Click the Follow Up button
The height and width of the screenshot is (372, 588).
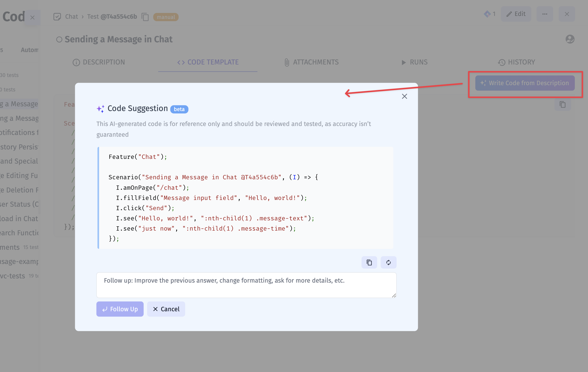click(120, 309)
